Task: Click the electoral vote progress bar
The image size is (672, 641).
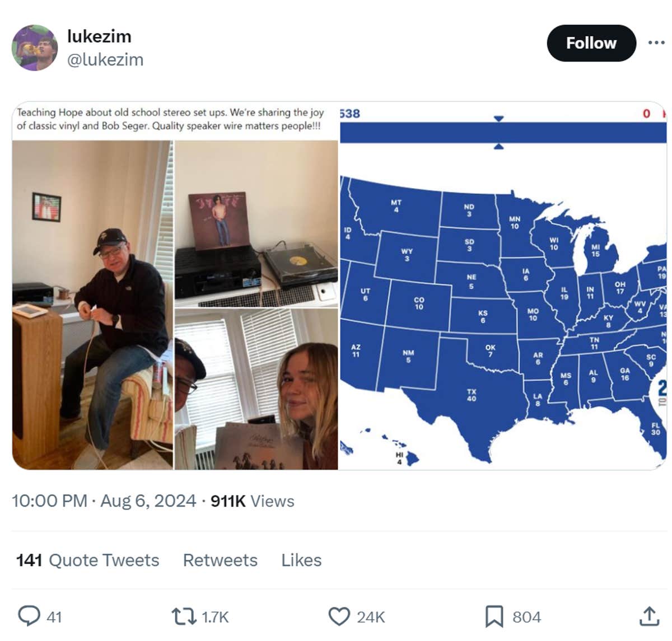Action: click(502, 133)
